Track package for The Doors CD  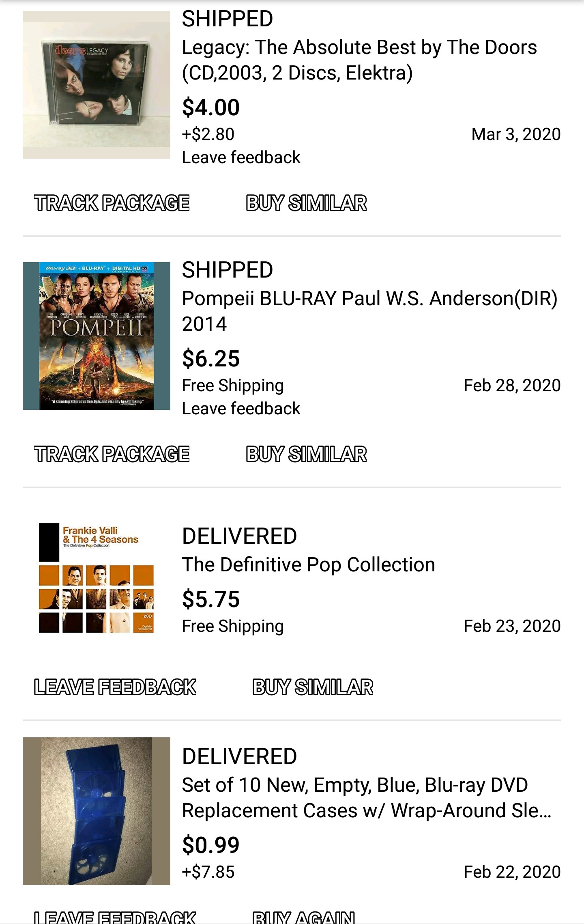pos(112,203)
